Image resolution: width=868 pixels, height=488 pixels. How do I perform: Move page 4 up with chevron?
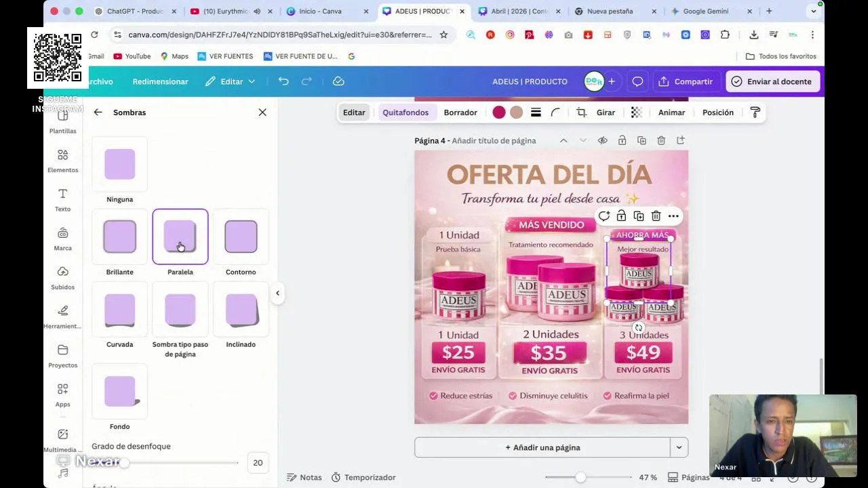[564, 140]
